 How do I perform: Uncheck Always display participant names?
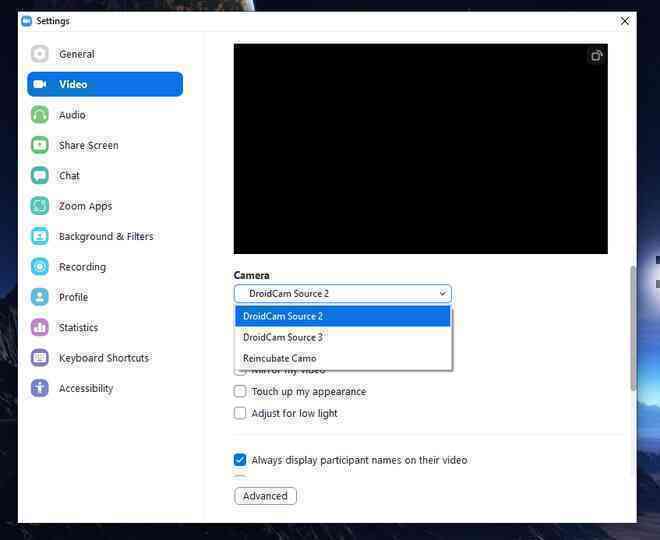(x=240, y=460)
